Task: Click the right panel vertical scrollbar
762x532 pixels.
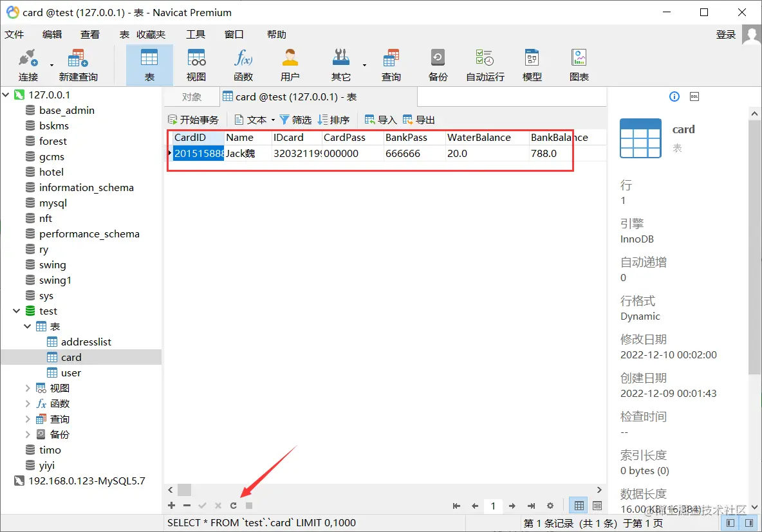Action: [754, 248]
